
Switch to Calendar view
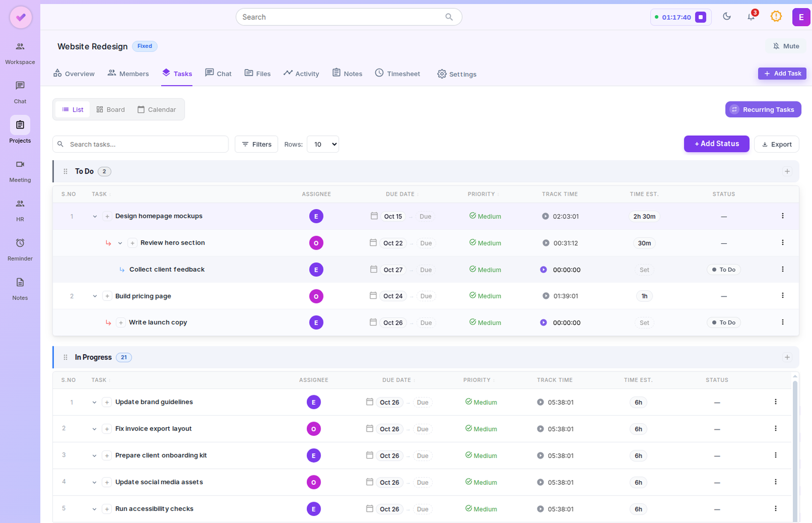(157, 110)
